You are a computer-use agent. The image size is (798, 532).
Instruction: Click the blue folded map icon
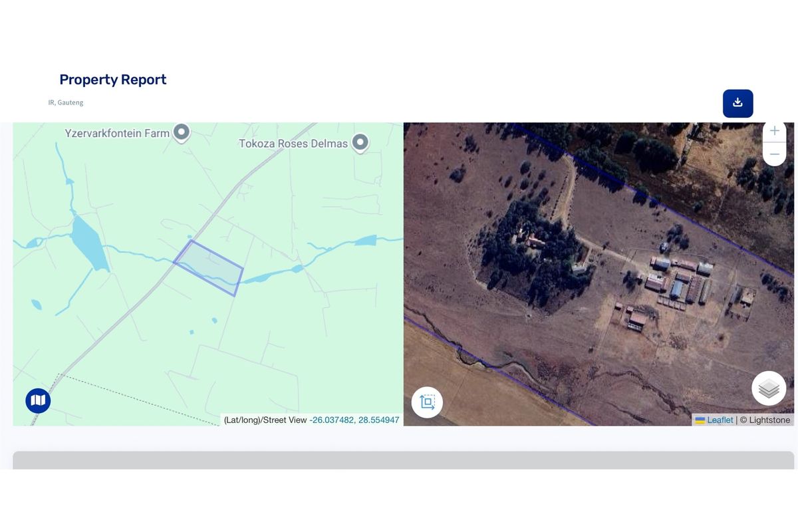(x=38, y=400)
